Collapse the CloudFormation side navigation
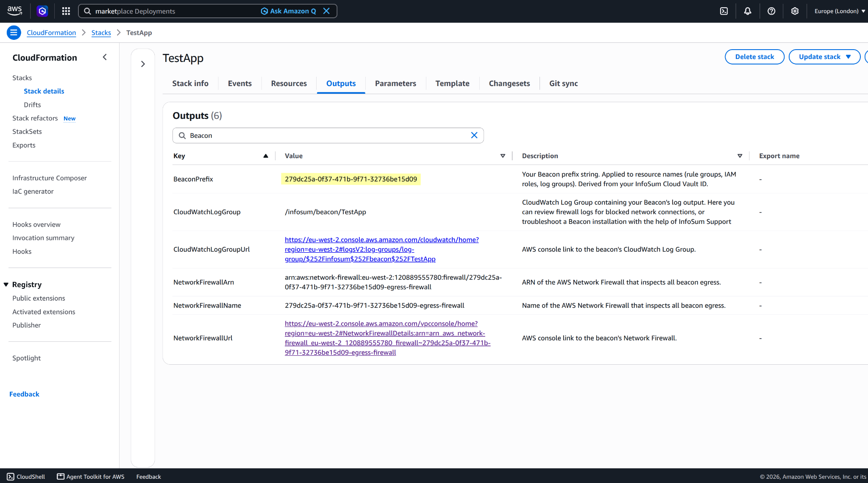The height and width of the screenshot is (483, 868). tap(105, 57)
